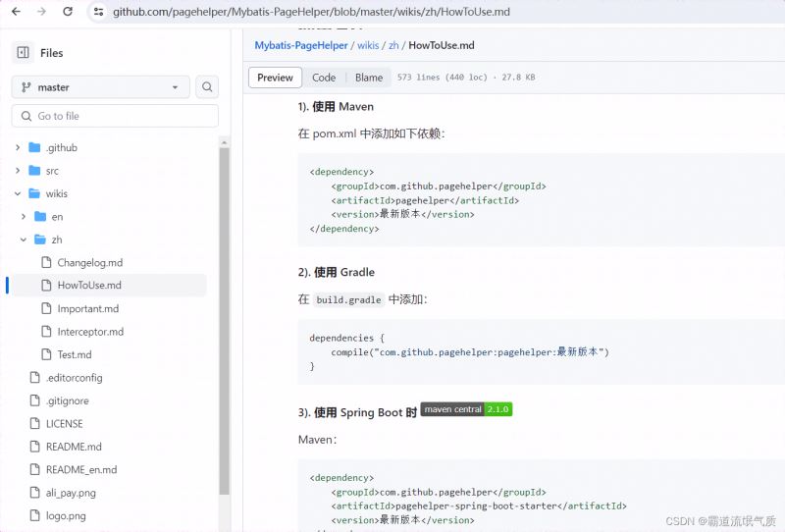The height and width of the screenshot is (532, 785).
Task: Collapse the wikis folder chevron
Action: click(18, 194)
